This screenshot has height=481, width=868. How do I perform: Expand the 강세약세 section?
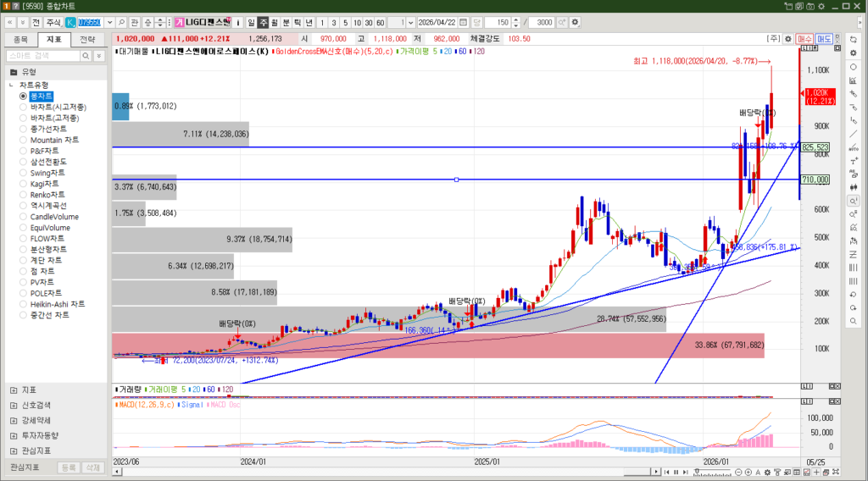click(13, 420)
